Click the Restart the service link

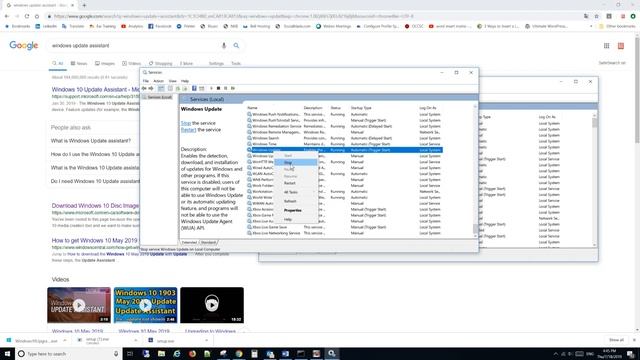188,130
